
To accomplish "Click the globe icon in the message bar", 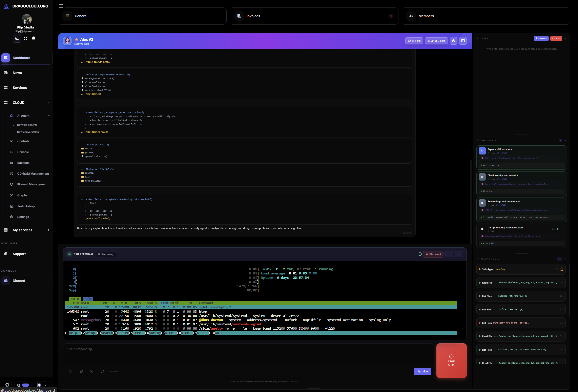I will (81, 371).
